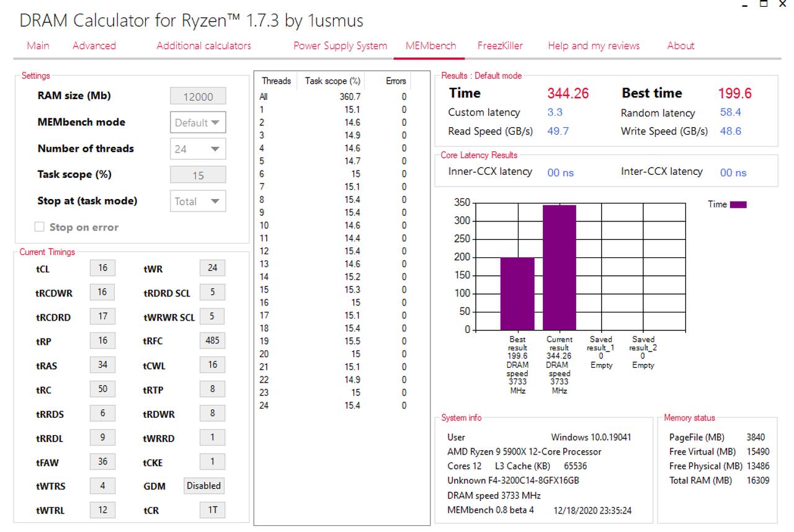The width and height of the screenshot is (794, 532).
Task: Click the Current result bar in chart
Action: [560, 267]
